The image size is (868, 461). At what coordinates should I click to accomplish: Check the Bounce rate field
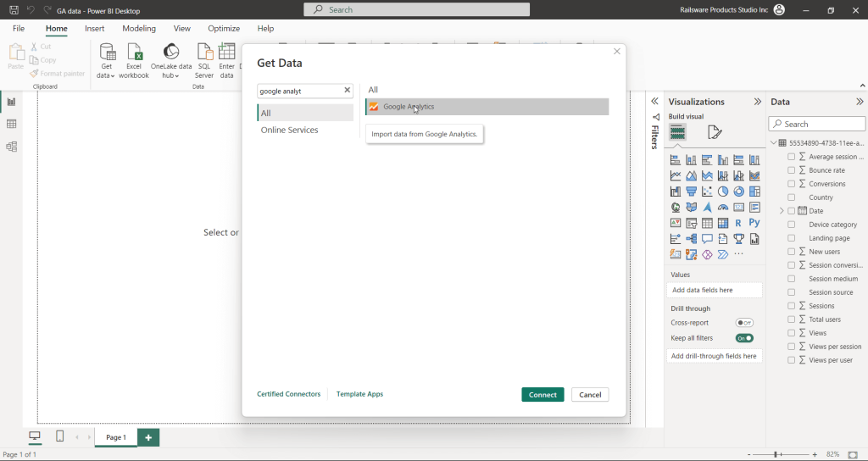pos(791,170)
